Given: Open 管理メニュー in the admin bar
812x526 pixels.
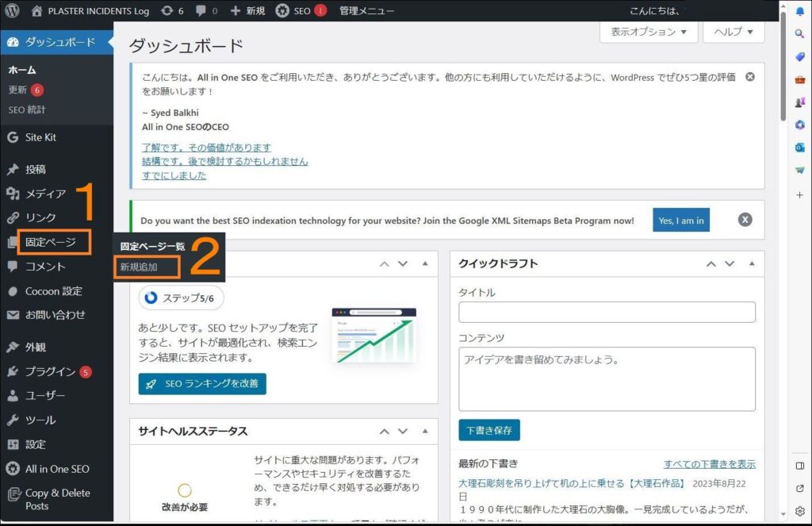Looking at the screenshot, I should [x=366, y=11].
